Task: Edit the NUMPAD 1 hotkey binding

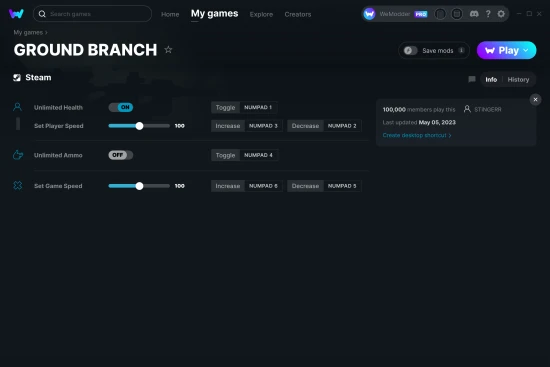Action: coord(258,107)
